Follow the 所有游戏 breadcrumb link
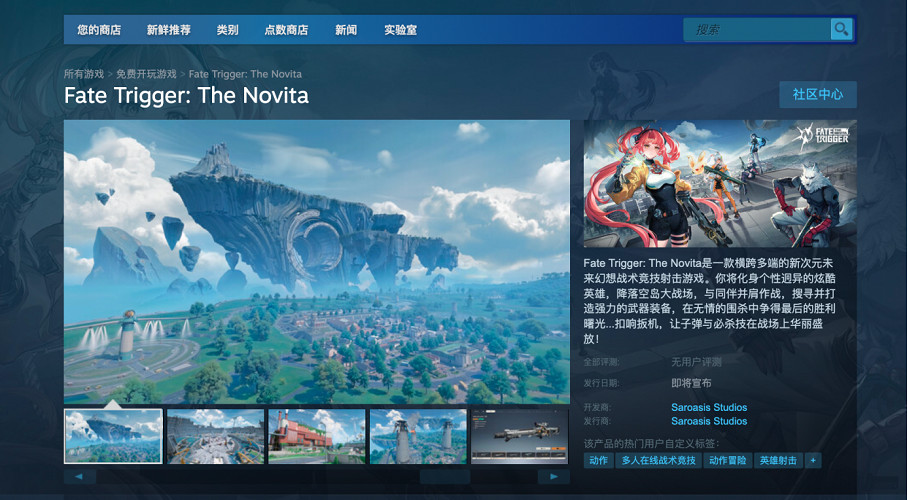 tap(84, 74)
